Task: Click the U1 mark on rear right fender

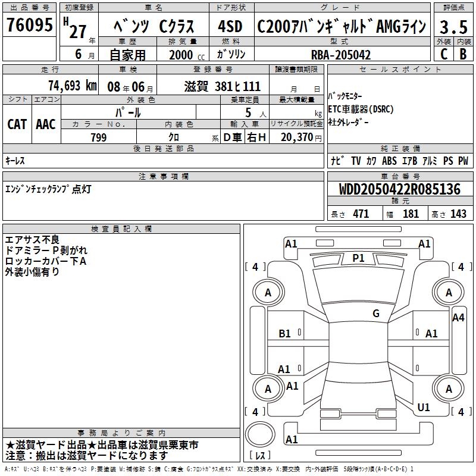Action: point(424,408)
